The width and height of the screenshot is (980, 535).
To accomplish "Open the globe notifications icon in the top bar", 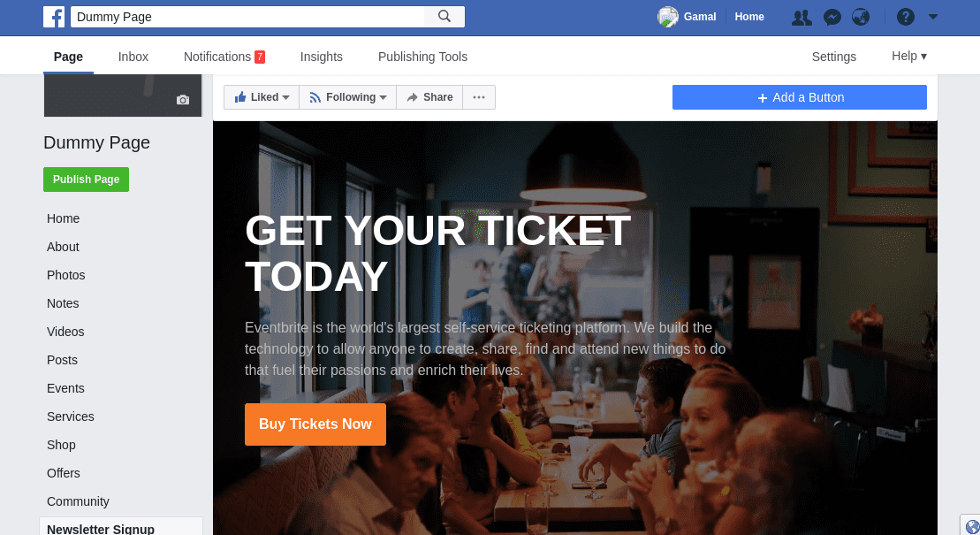I will [x=861, y=17].
